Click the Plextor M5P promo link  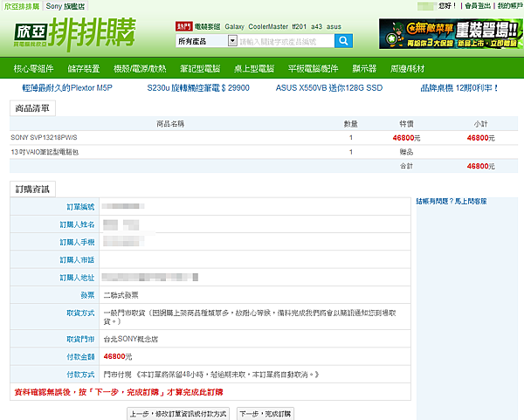(67, 88)
